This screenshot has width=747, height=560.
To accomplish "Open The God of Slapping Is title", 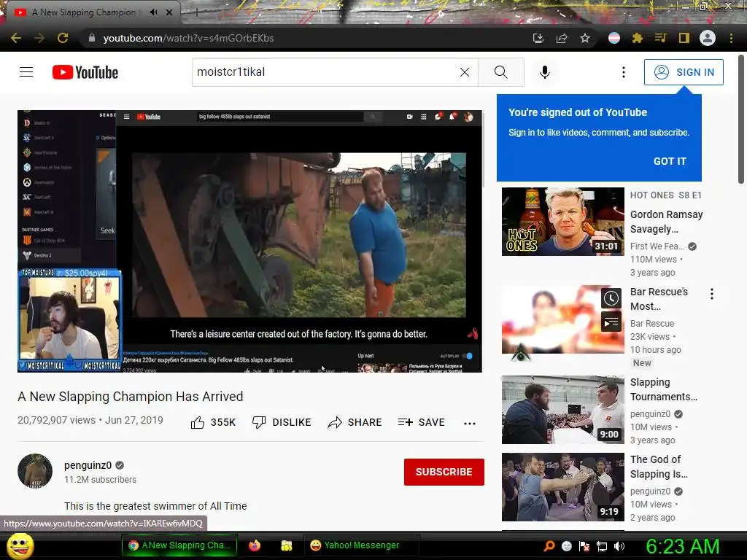I will 659,467.
